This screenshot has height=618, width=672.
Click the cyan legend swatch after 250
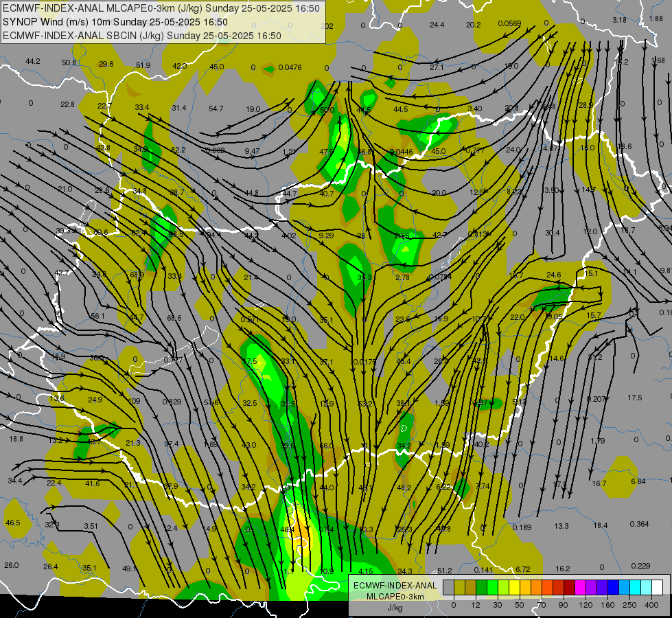636,587
